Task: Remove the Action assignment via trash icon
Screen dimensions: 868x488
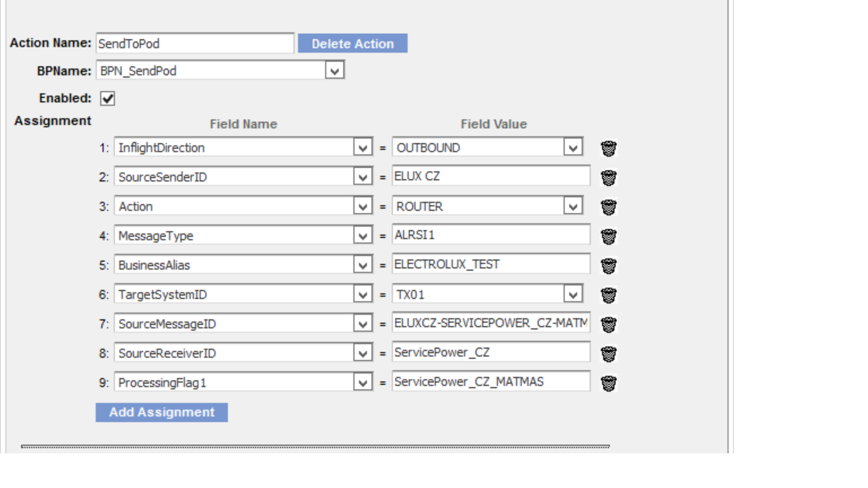Action: [609, 207]
